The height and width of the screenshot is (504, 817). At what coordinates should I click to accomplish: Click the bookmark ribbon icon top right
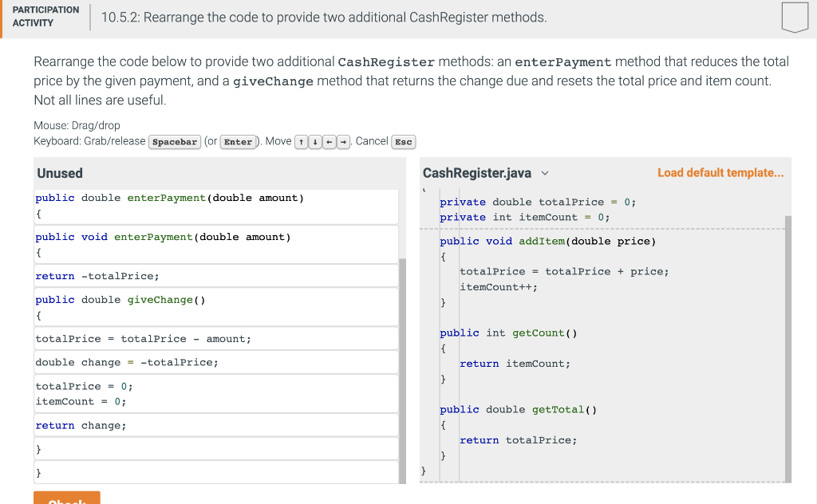795,18
